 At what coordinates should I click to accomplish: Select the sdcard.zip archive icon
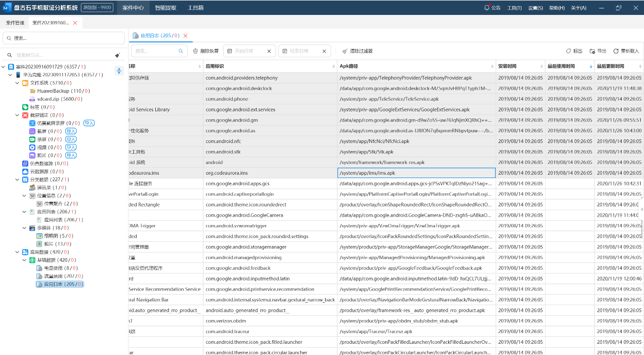point(33,99)
